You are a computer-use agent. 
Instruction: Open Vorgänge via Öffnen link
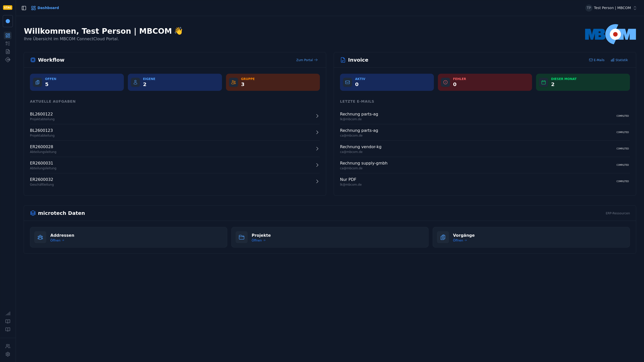[460, 240]
